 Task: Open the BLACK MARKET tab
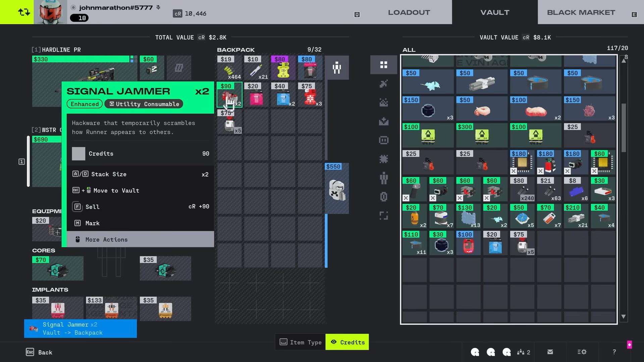(581, 12)
